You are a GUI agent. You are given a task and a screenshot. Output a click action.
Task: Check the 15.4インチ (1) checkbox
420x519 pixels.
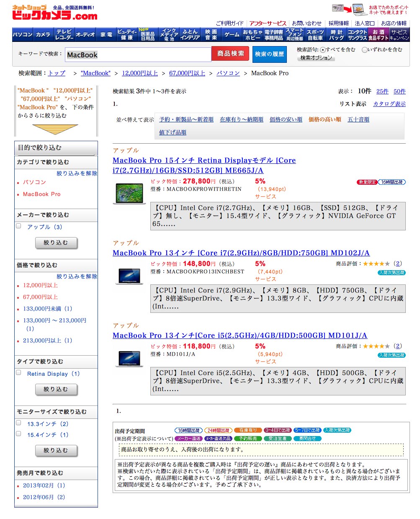[x=18, y=434]
